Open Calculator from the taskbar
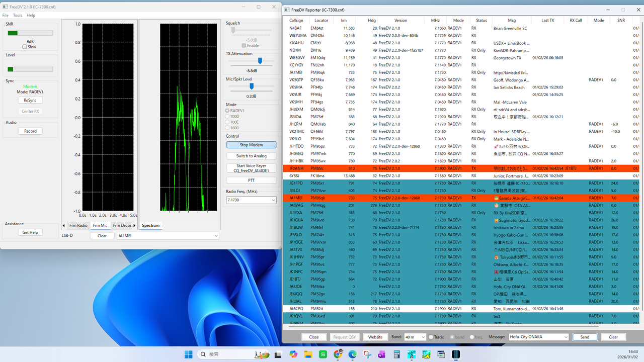 tap(397, 354)
